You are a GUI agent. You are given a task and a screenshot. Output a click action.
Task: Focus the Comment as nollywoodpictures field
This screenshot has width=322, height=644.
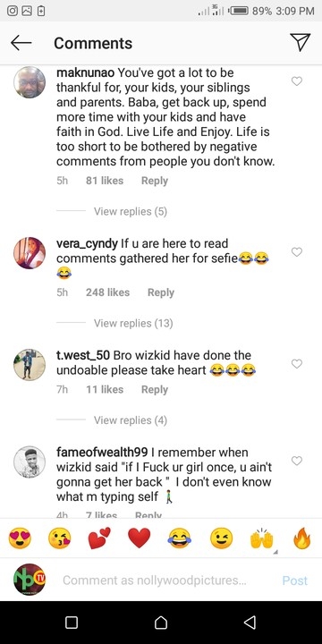(x=150, y=580)
